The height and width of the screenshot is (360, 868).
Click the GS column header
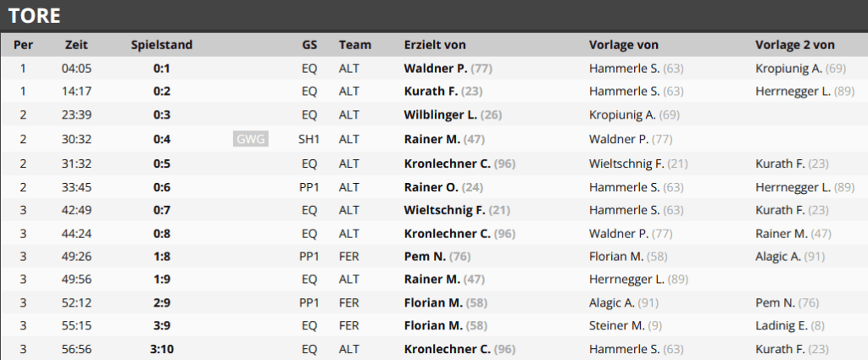click(309, 45)
